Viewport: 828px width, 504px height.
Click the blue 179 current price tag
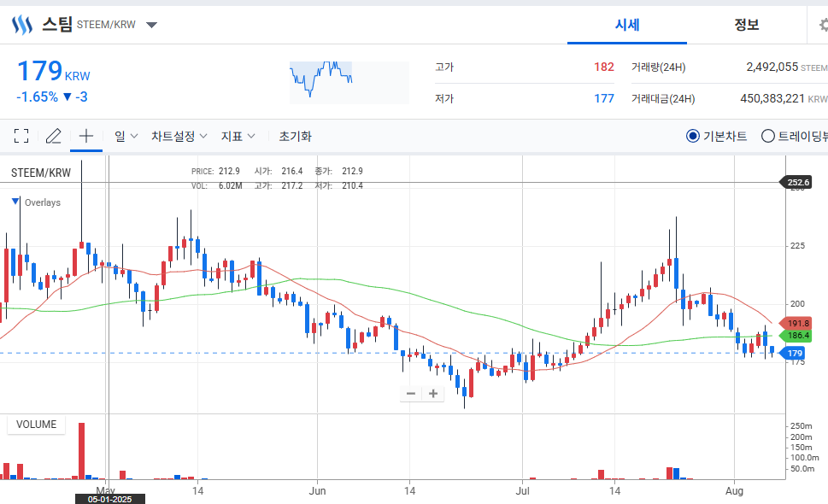pyautogui.click(x=793, y=354)
